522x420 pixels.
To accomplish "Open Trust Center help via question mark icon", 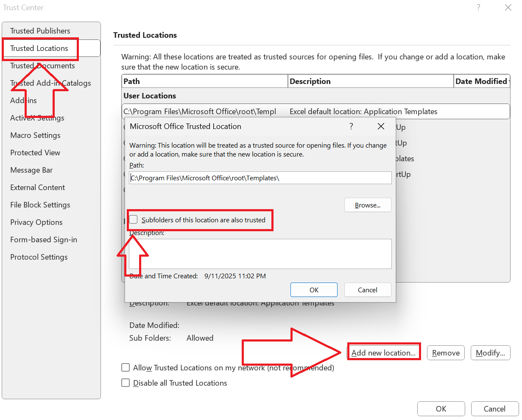I will click(478, 7).
